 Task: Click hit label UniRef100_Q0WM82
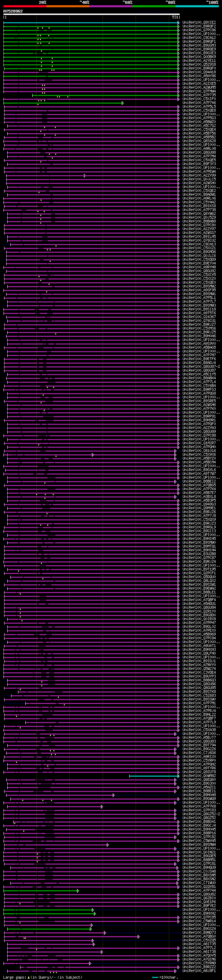199,776
